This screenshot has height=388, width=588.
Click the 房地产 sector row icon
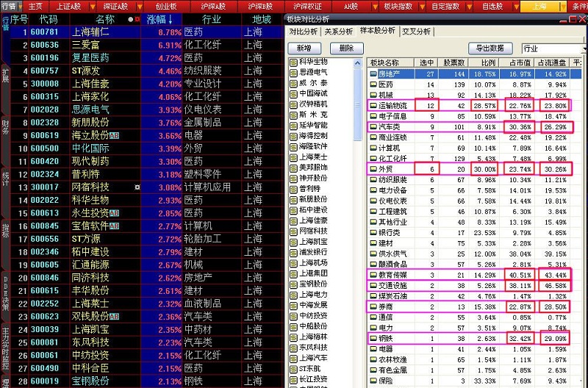point(373,74)
